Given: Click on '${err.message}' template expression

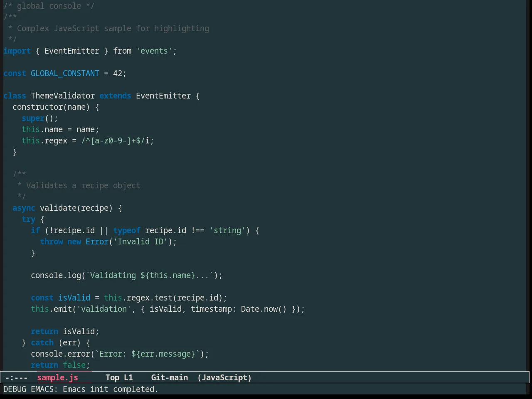Looking at the screenshot, I should pyautogui.click(x=163, y=354).
